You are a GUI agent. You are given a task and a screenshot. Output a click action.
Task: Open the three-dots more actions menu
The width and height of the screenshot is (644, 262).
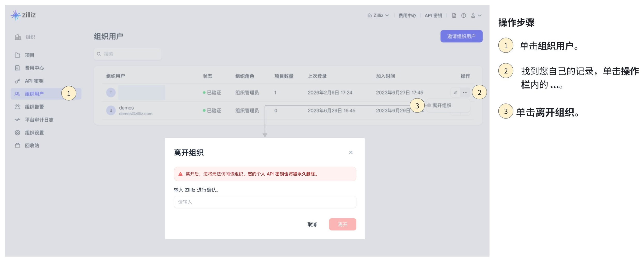[465, 93]
